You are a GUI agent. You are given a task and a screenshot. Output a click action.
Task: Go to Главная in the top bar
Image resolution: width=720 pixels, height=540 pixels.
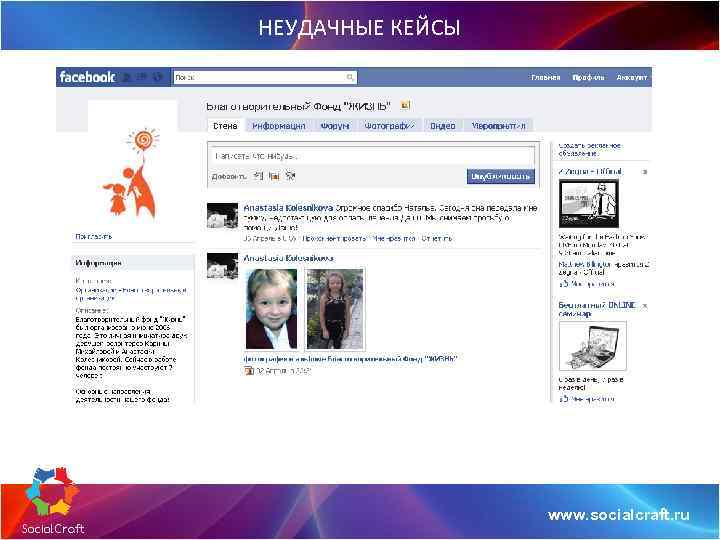click(x=546, y=78)
